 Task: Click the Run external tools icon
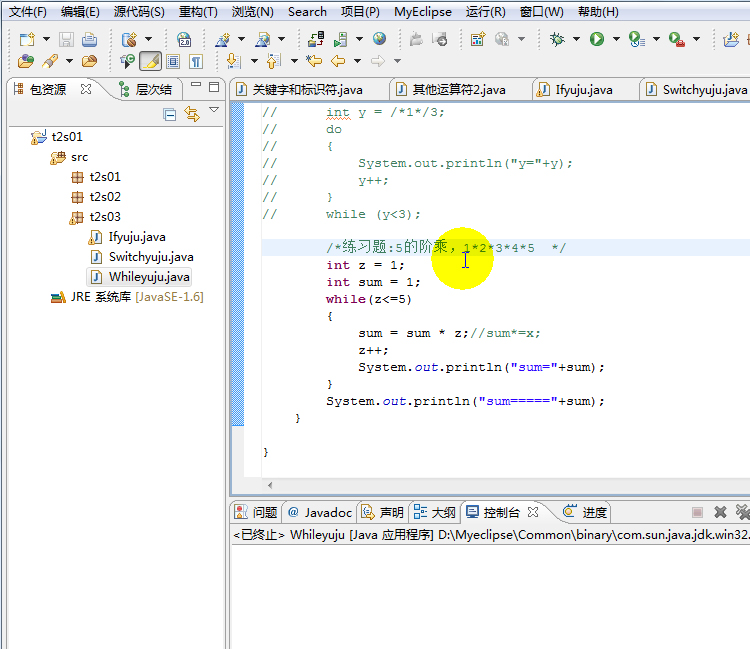click(x=676, y=39)
